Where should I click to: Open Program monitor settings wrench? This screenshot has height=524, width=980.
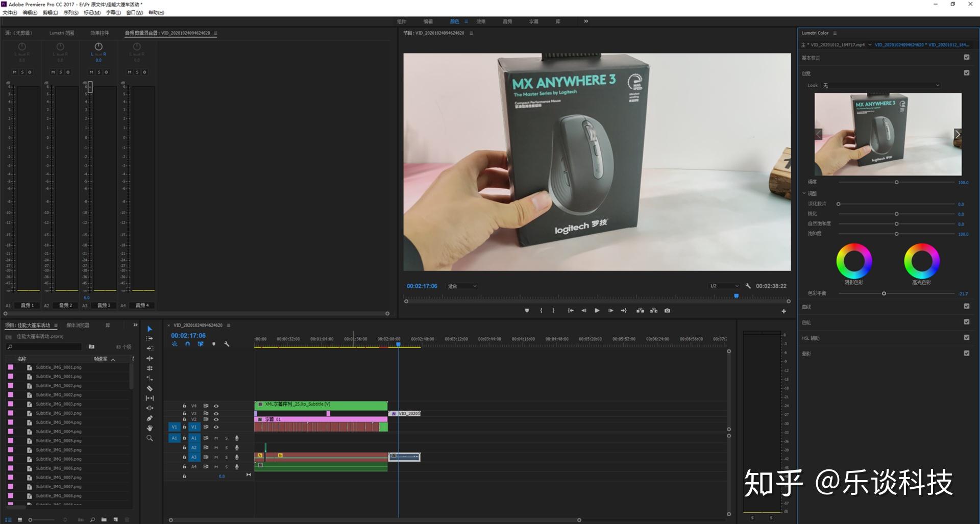coord(748,286)
